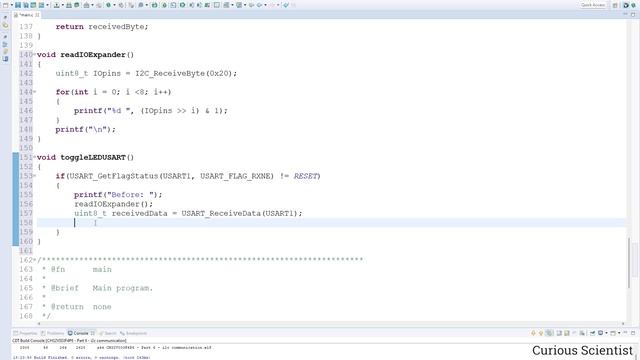Collapse the if block fold at line 153
Viewport: 640px width, 360px height.
[34, 176]
